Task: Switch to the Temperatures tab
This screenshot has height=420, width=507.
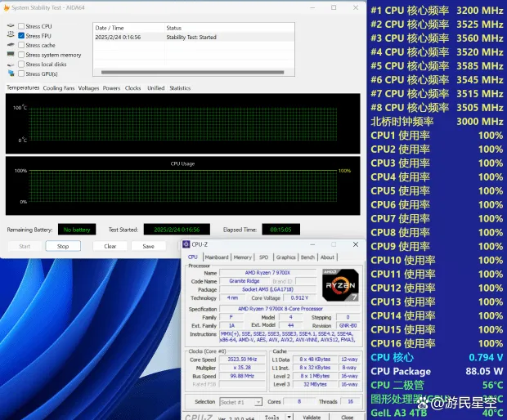Action: click(23, 87)
